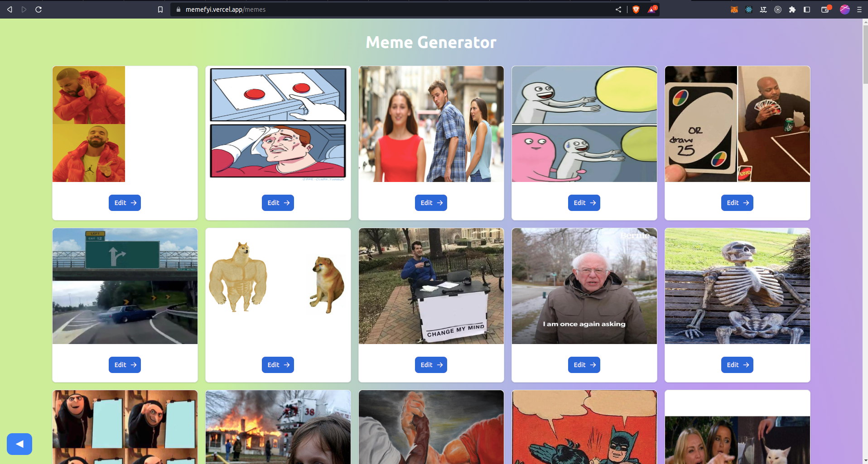This screenshot has width=868, height=464.
Task: Click the address bar URL field
Action: [x=394, y=10]
